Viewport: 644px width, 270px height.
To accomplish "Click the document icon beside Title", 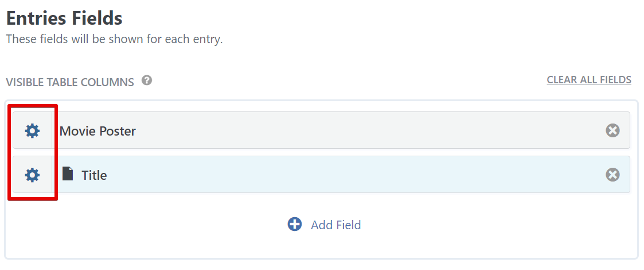I will tap(68, 174).
